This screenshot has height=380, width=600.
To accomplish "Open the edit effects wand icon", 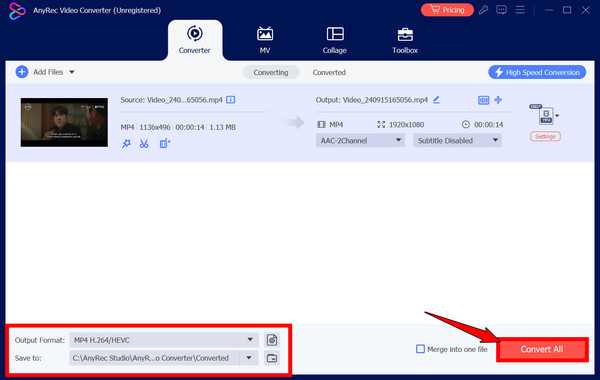I will (x=126, y=144).
